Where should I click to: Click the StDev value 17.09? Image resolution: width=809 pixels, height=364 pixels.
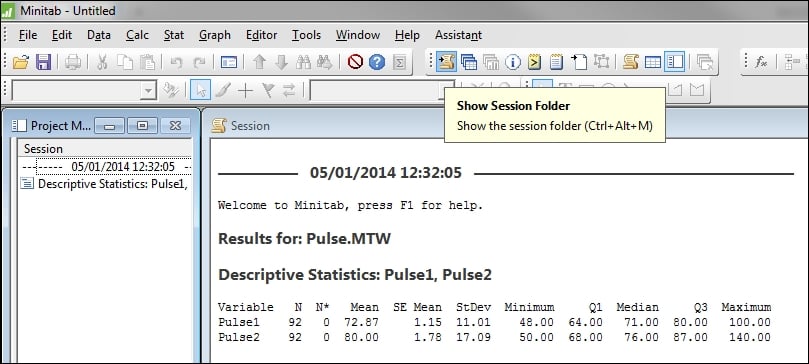(474, 338)
